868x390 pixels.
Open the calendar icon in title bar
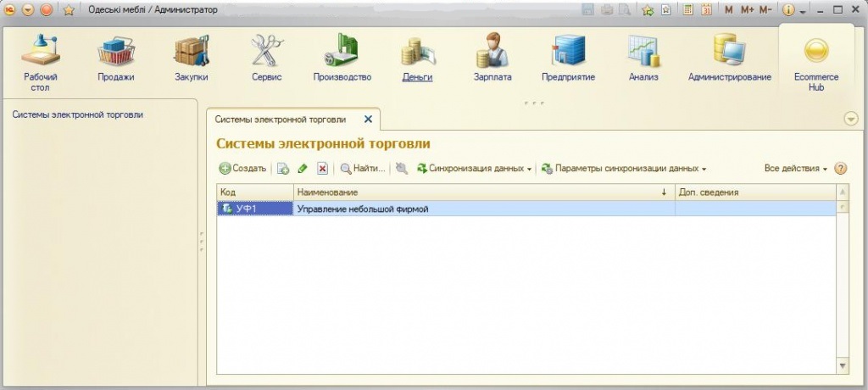(705, 10)
